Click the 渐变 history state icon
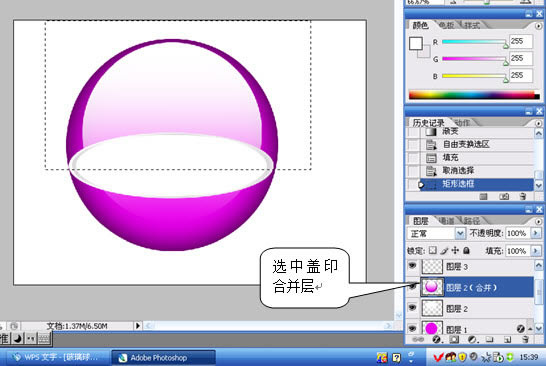Screen dimensions: 546x366 click(431, 132)
